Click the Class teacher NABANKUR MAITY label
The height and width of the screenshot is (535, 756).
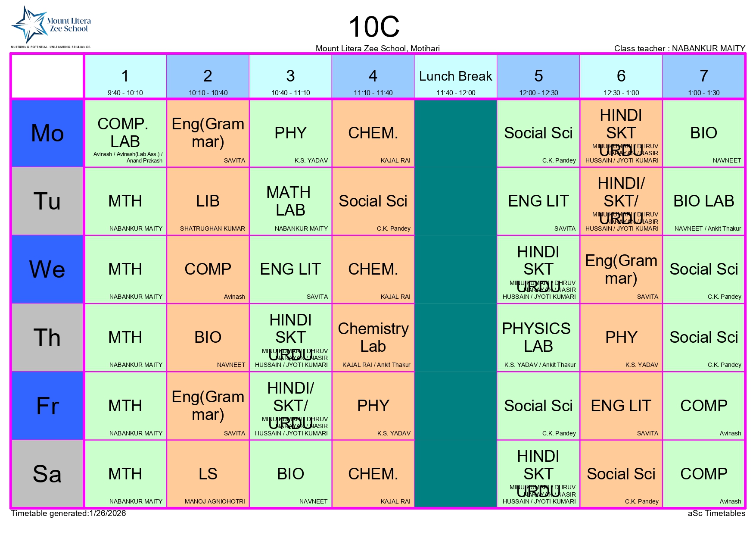pyautogui.click(x=679, y=48)
